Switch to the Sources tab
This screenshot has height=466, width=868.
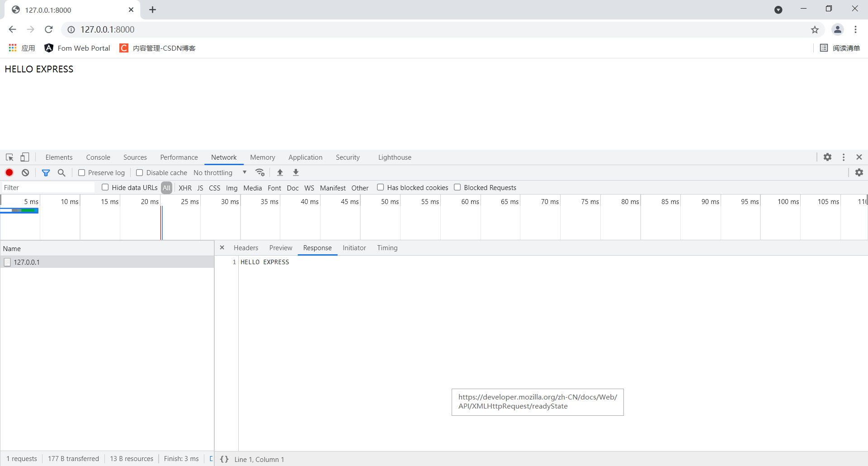point(135,157)
